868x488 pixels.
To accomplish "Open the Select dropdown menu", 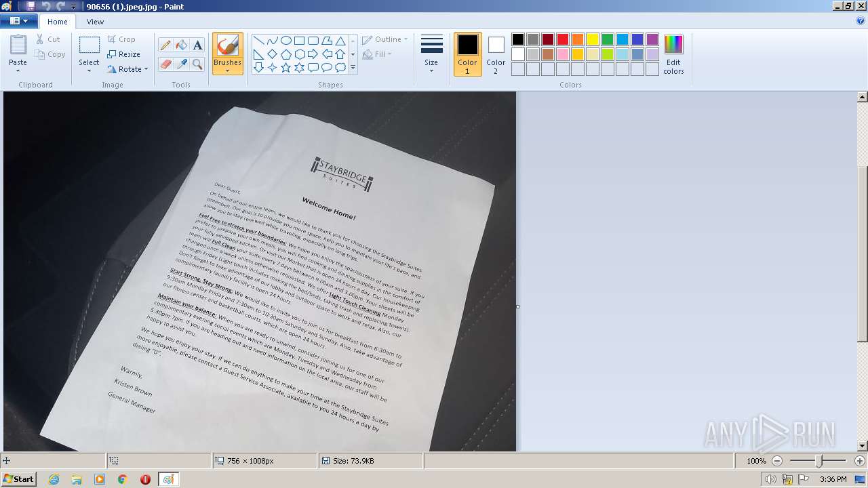I will (89, 70).
